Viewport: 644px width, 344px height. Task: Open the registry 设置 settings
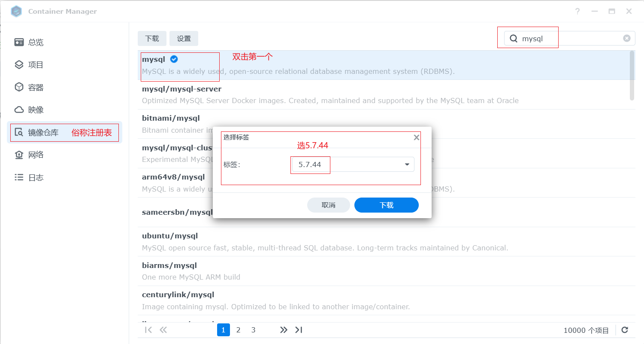point(184,38)
